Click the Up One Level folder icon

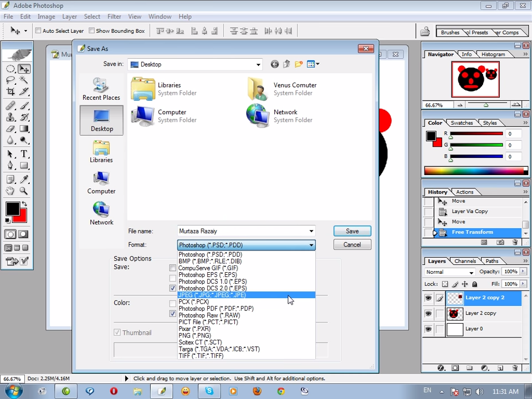(x=287, y=64)
